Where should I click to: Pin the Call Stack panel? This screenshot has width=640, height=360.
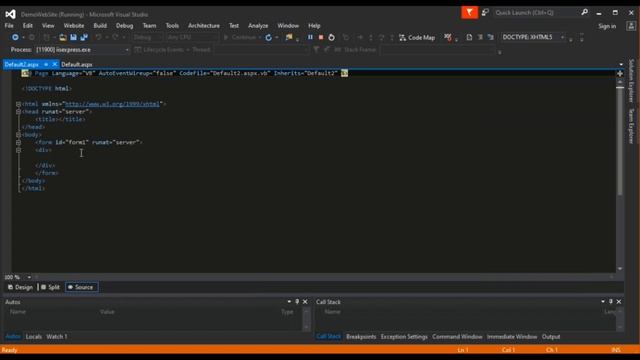[611, 302]
